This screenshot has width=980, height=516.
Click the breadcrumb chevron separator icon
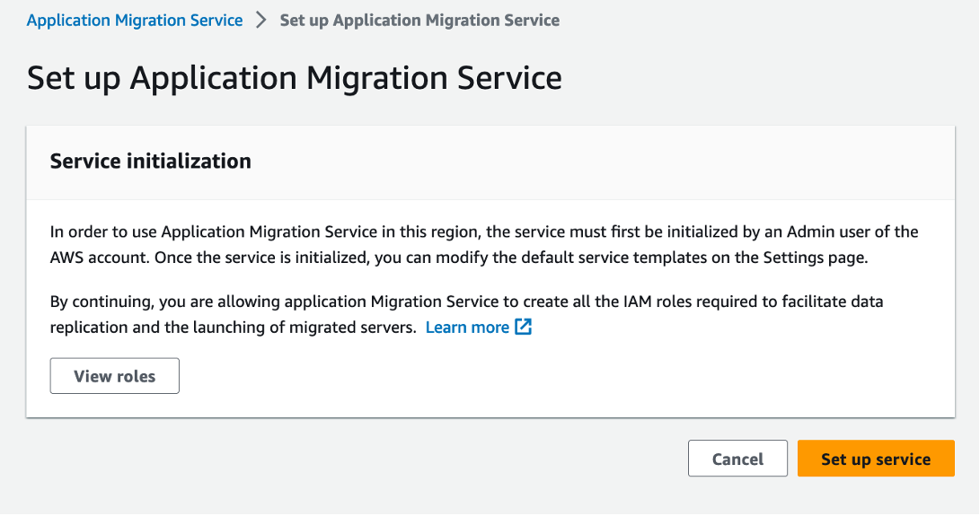(x=261, y=20)
